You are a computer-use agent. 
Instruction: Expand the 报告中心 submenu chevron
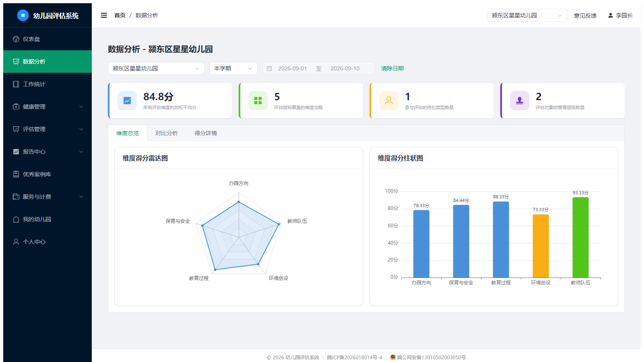[81, 152]
